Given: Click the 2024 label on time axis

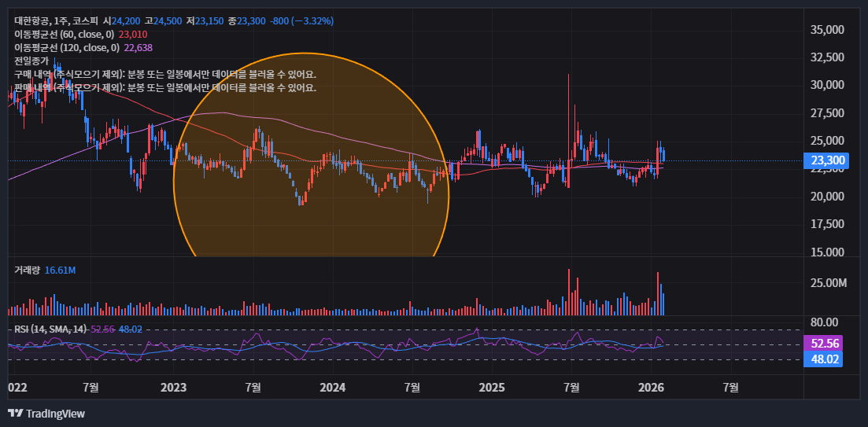Looking at the screenshot, I should click(x=333, y=387).
